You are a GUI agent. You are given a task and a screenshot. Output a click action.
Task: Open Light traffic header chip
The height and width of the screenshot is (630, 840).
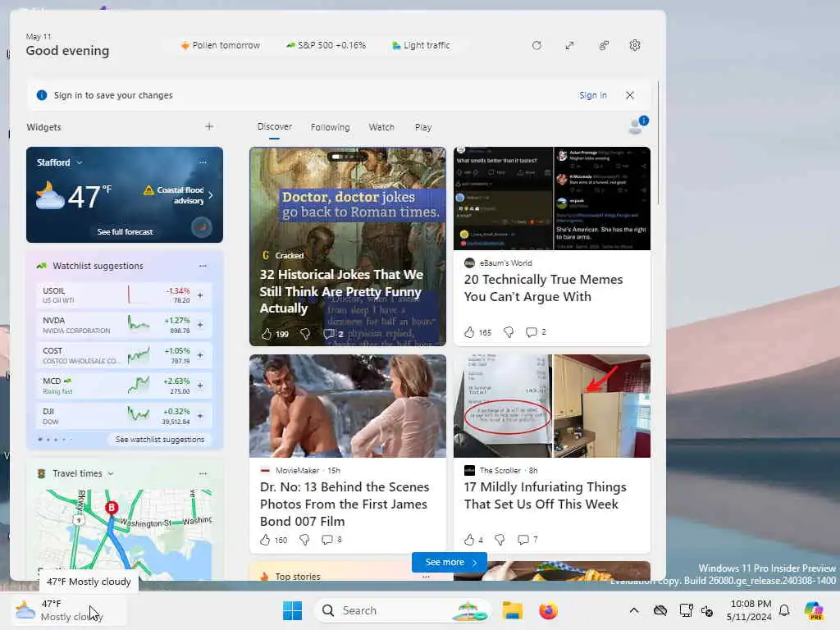click(421, 46)
